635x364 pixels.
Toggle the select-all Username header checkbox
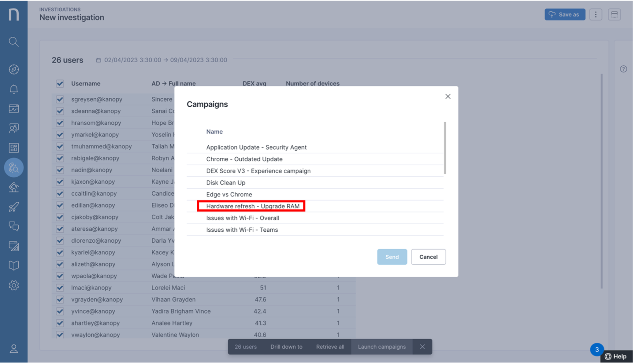coord(60,84)
